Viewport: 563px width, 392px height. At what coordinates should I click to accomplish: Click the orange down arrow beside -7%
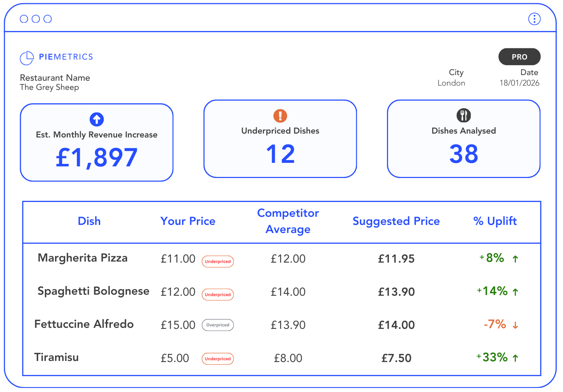point(515,325)
